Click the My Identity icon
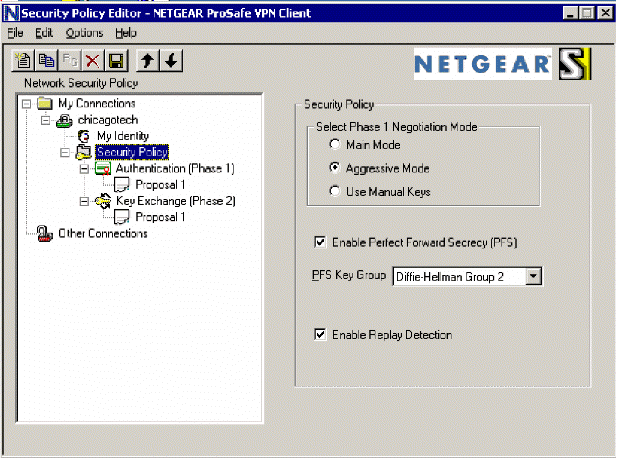Screen dimensions: 618x459 [x=84, y=136]
